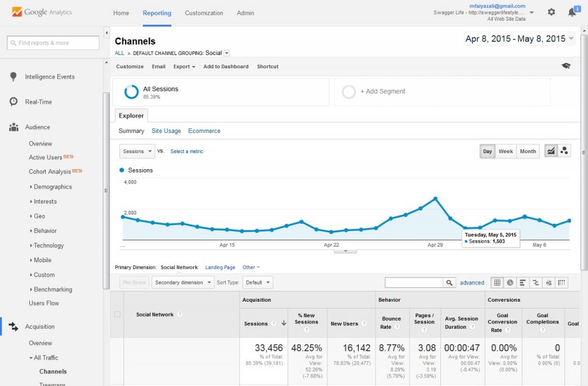Click the Audience people icon
Screen dimensions: 588x386
coord(14,127)
